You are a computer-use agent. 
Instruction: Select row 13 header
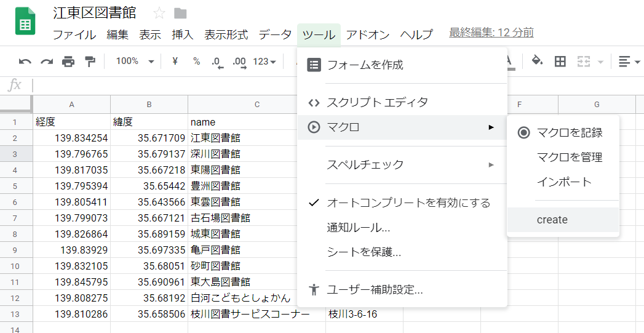15,314
